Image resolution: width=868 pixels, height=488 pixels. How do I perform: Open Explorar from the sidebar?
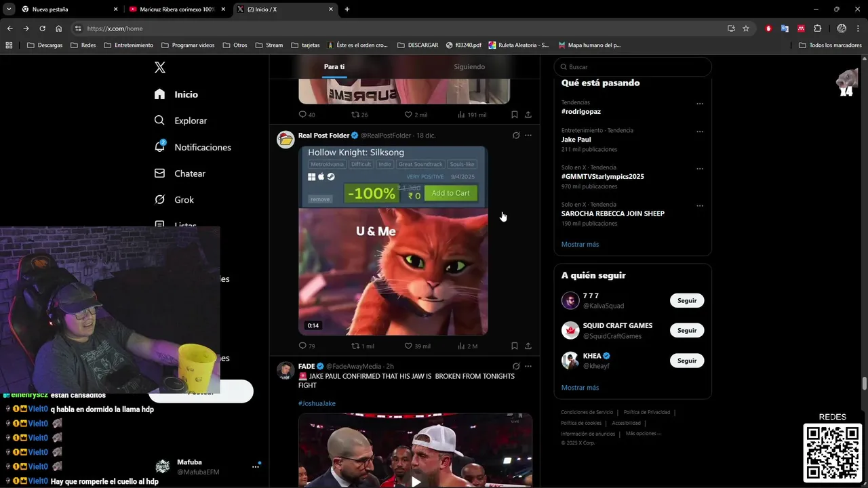(180, 121)
